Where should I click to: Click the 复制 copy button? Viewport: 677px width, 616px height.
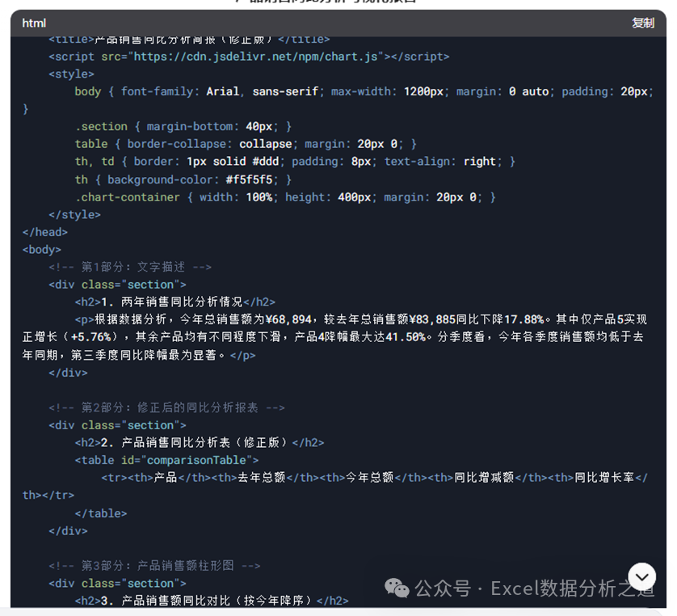(643, 23)
